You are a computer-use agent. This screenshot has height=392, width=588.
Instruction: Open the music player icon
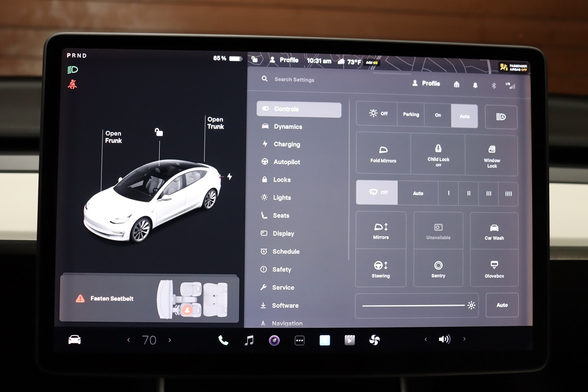click(x=249, y=340)
